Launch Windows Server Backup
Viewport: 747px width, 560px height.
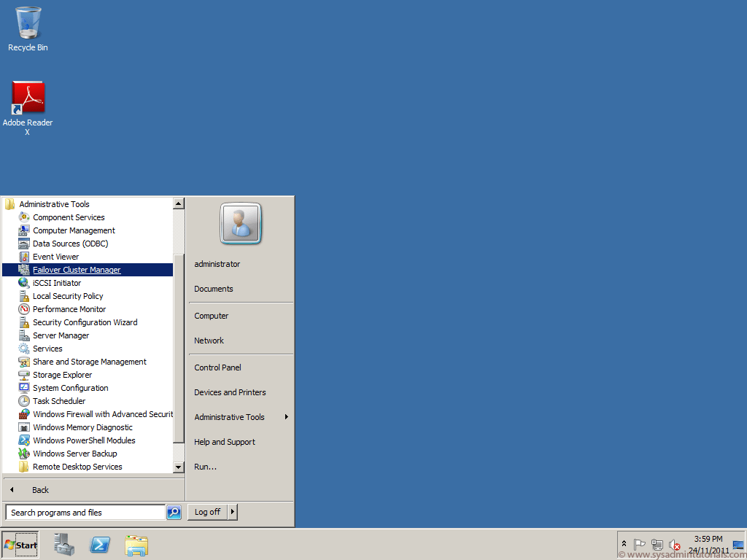coord(75,454)
